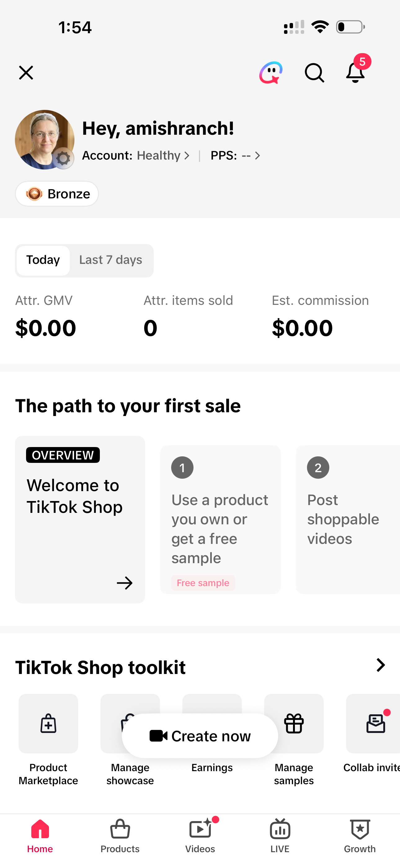Viewport: 400px width, 868px height.
Task: Open Welcome to TikTok Shop overview card
Action: tap(80, 519)
